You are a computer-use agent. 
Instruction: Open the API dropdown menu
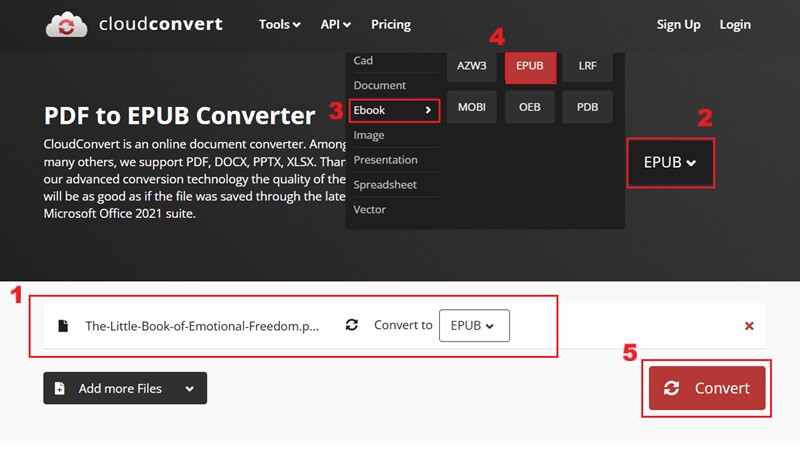pyautogui.click(x=335, y=24)
